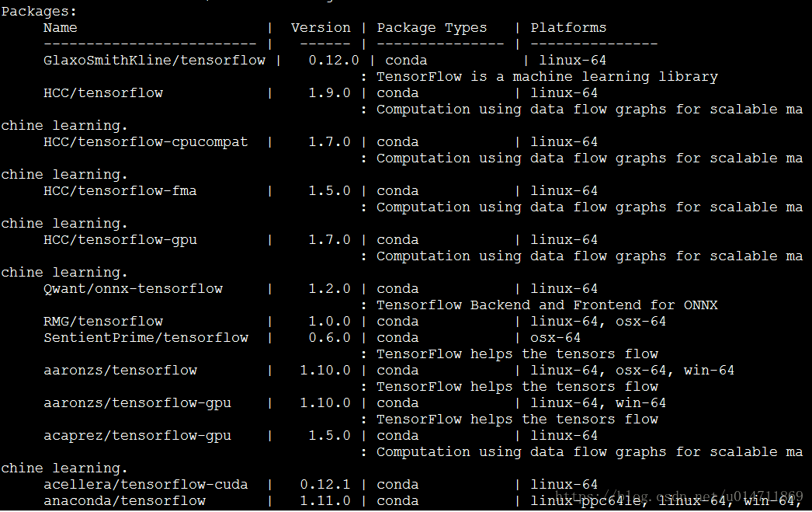
Task: Click version 1.5.0 in acaprez/tensorflow-gpu row
Action: [x=329, y=435]
